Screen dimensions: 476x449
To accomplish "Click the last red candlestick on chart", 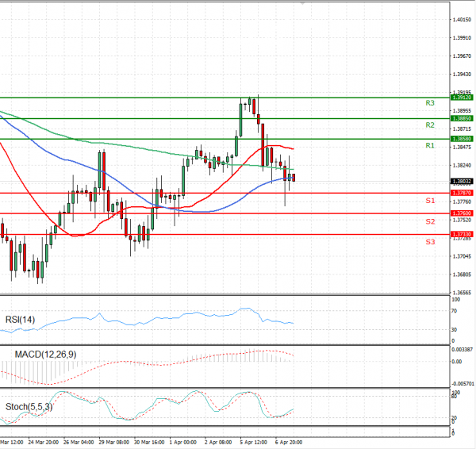I will pyautogui.click(x=294, y=178).
